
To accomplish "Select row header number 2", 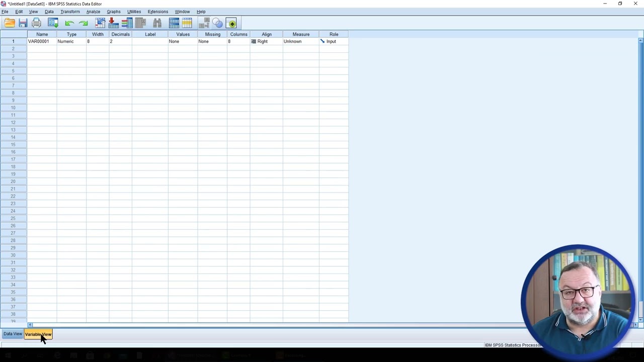I will click(x=14, y=49).
